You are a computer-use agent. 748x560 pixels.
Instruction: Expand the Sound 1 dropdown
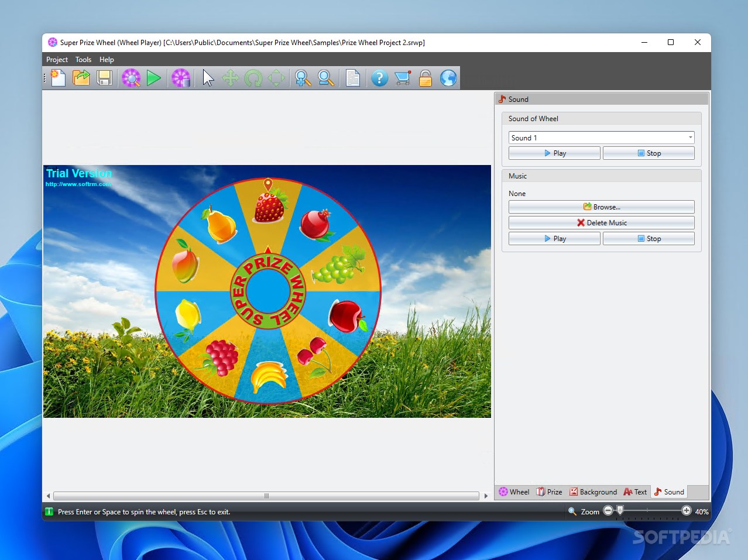[x=690, y=138]
